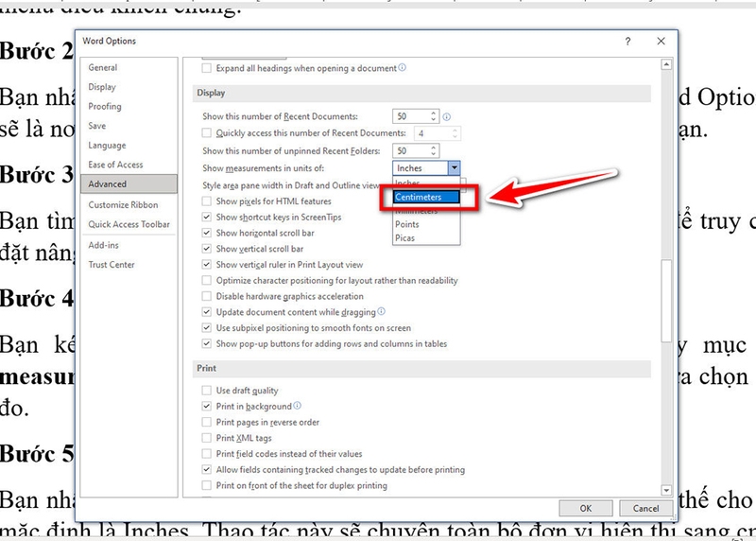The image size is (756, 541).
Task: Click the Cancel button
Action: coord(646,508)
